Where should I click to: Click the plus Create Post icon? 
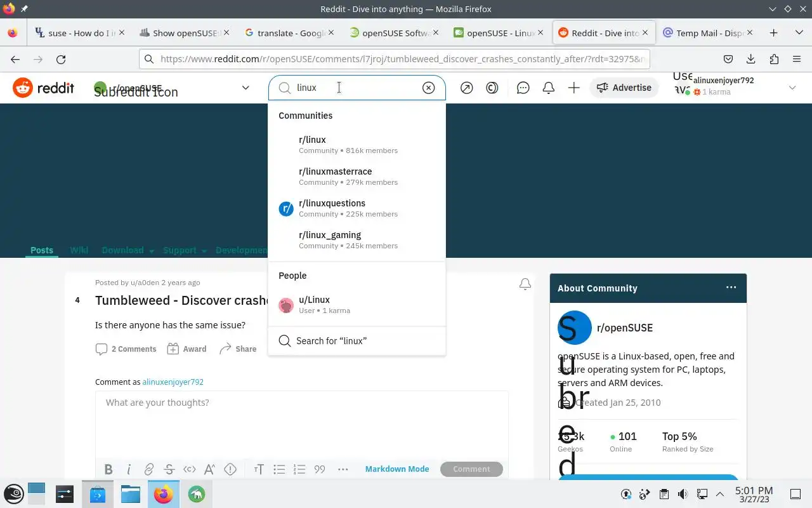pyautogui.click(x=574, y=88)
